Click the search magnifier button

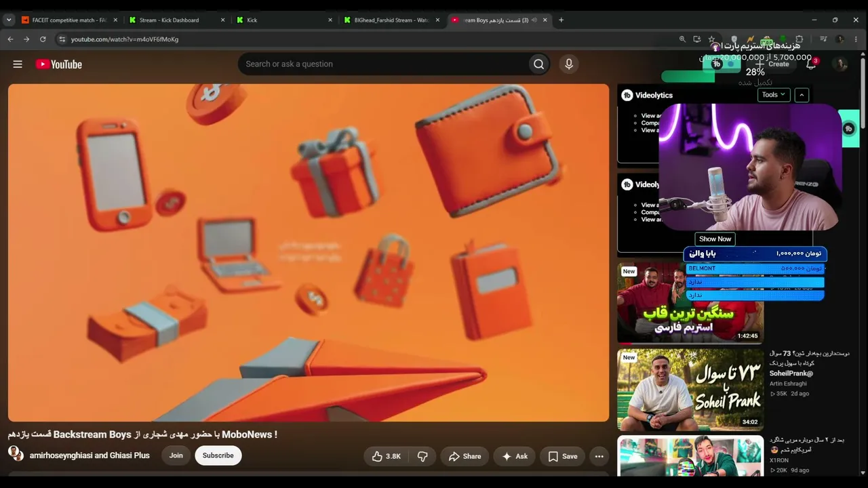click(x=538, y=64)
